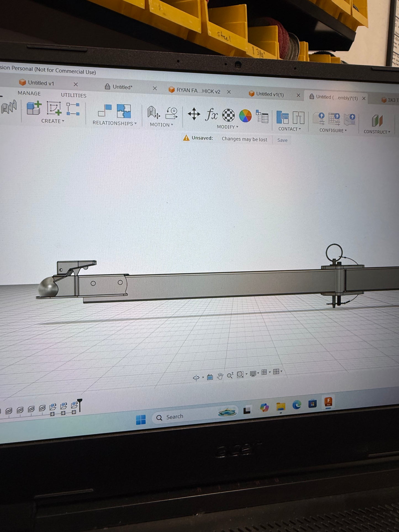399x532 pixels.
Task: Open the CREATE dropdown menu
Action: point(53,121)
